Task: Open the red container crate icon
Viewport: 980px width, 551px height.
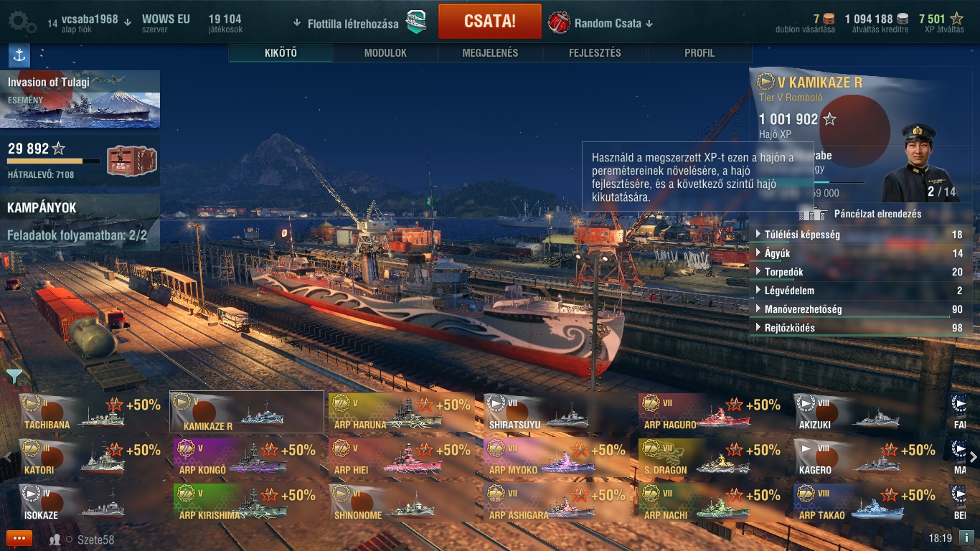Action: [126, 160]
